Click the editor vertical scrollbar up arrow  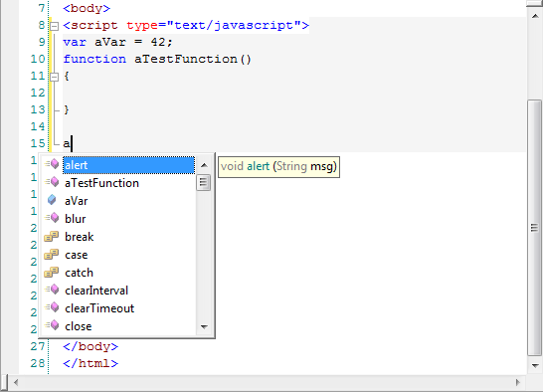pos(535,16)
